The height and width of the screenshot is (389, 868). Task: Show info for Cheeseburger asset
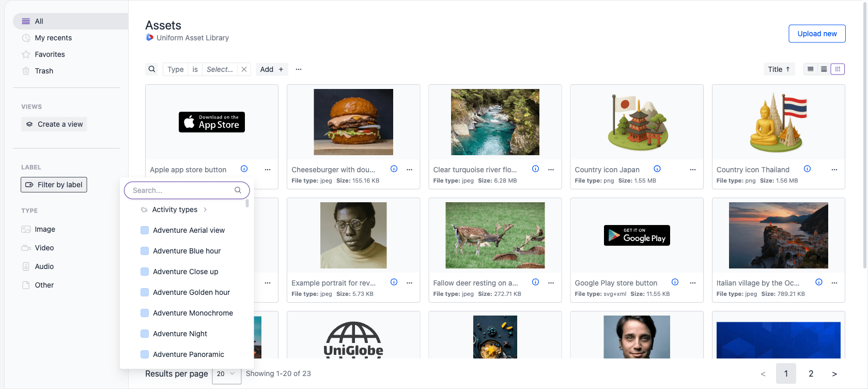tap(394, 169)
